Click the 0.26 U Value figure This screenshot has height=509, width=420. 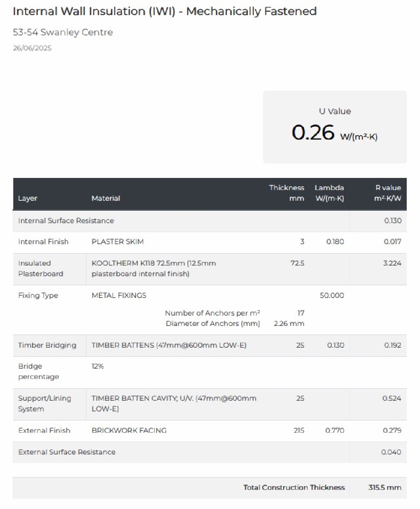coord(313,132)
